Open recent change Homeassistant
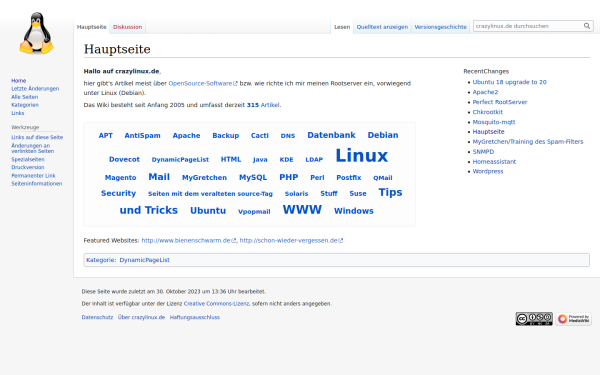This screenshot has width=600, height=375. click(494, 161)
